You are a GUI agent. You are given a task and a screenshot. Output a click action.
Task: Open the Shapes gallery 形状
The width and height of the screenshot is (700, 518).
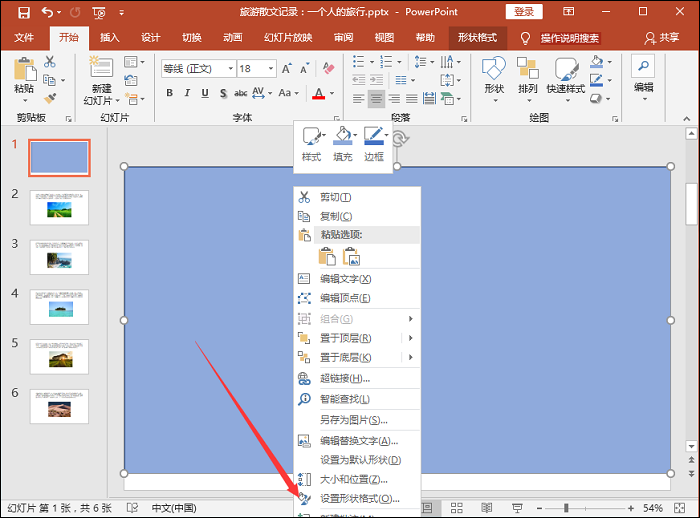tap(494, 79)
